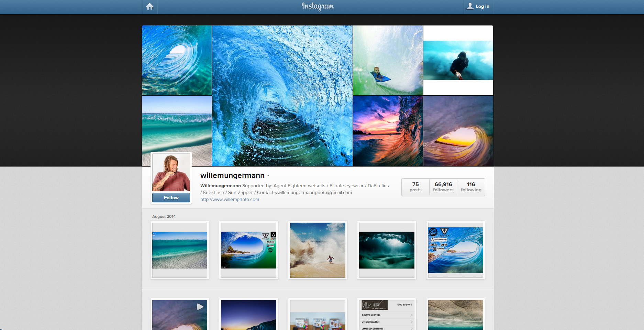Open the Above Water menu screenshot post
Image resolution: width=644 pixels, height=330 pixels.
[387, 315]
